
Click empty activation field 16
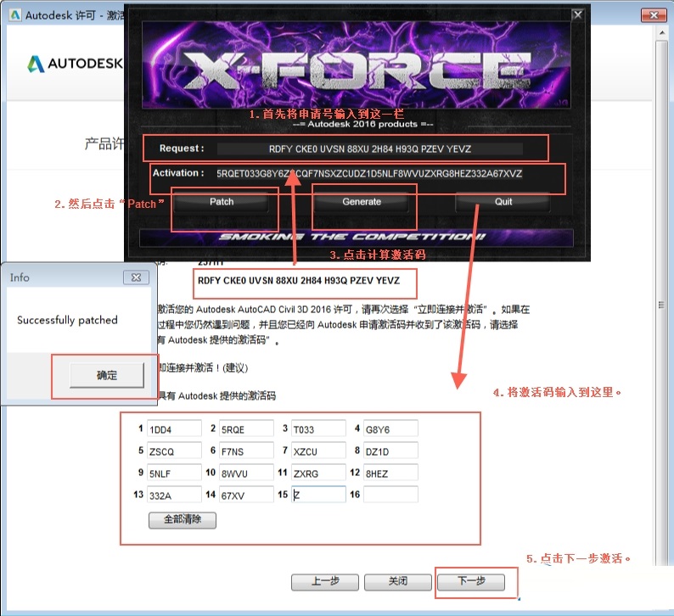click(390, 495)
